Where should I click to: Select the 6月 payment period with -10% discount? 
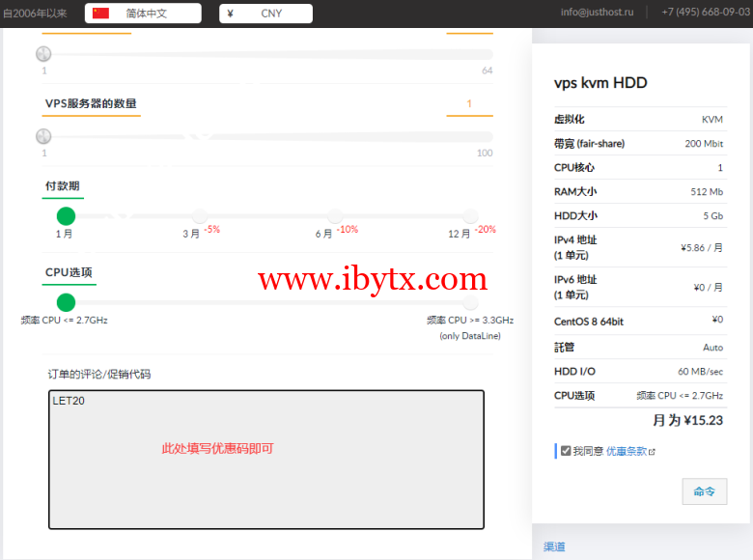click(335, 216)
